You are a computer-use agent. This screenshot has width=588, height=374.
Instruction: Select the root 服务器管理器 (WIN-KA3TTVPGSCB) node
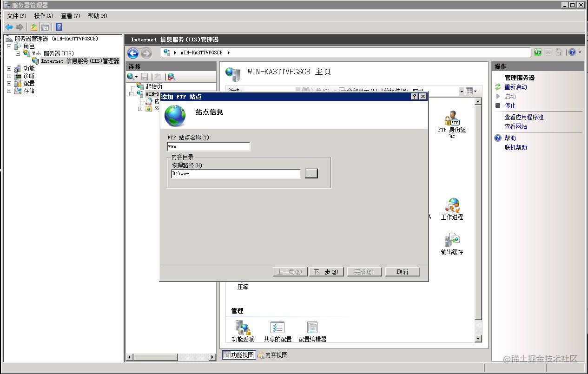(x=56, y=39)
